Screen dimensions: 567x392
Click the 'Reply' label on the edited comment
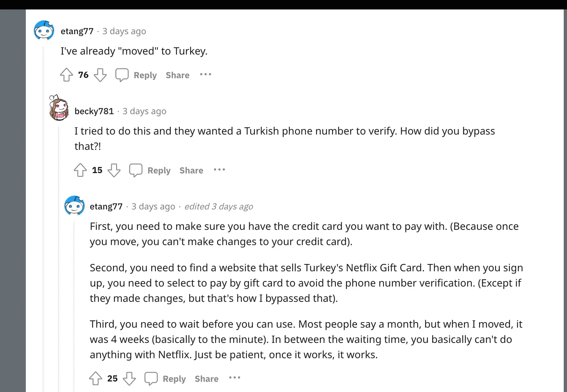tap(174, 379)
